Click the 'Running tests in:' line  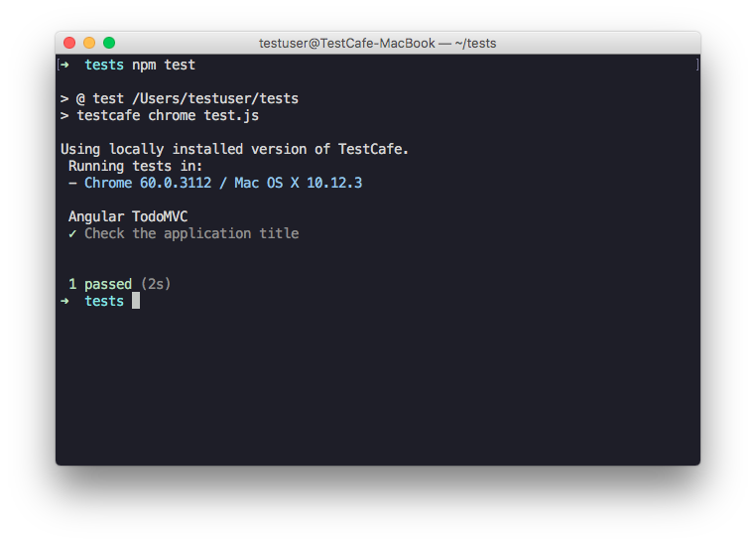point(135,166)
